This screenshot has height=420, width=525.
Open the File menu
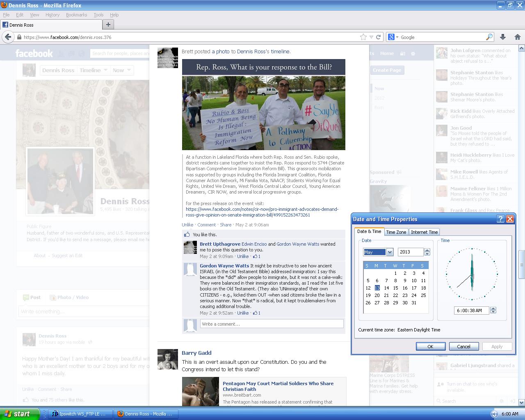tap(6, 15)
